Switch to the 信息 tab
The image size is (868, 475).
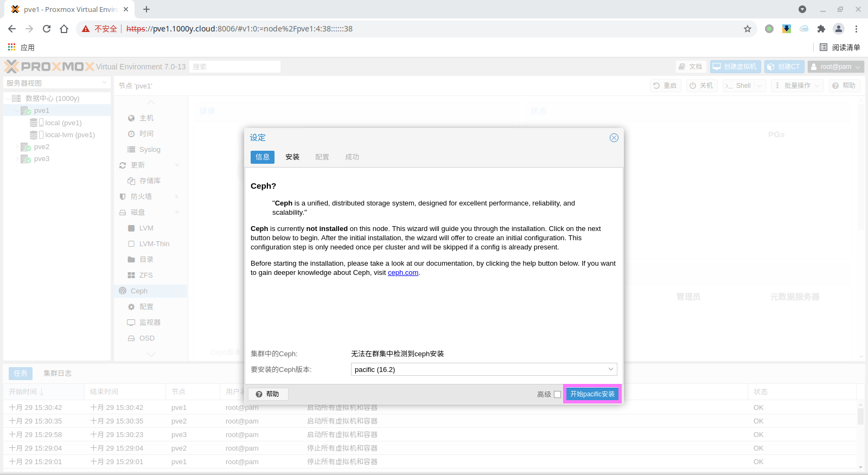(x=263, y=157)
